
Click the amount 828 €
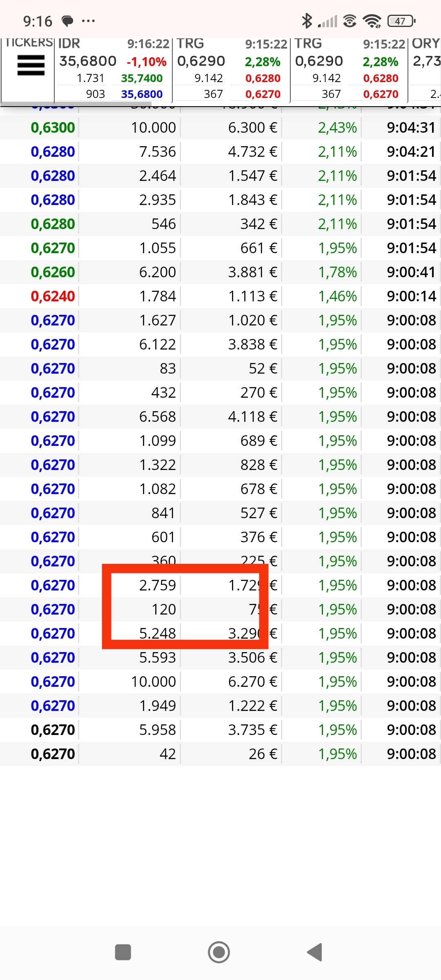[x=259, y=465]
